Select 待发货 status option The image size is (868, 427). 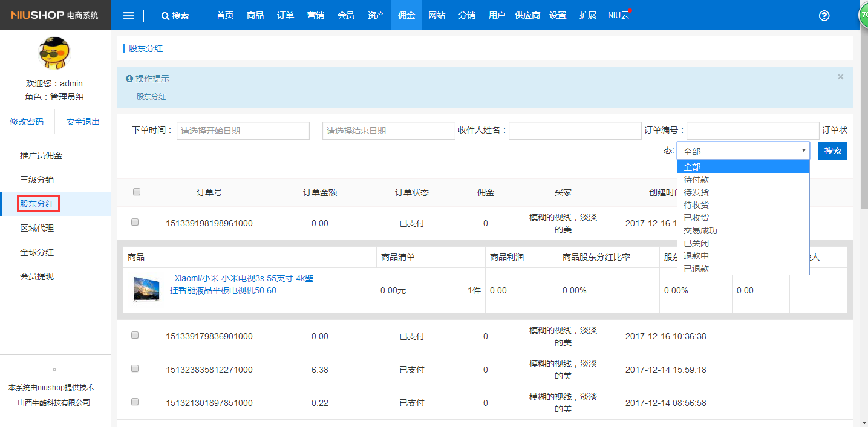[x=743, y=192]
